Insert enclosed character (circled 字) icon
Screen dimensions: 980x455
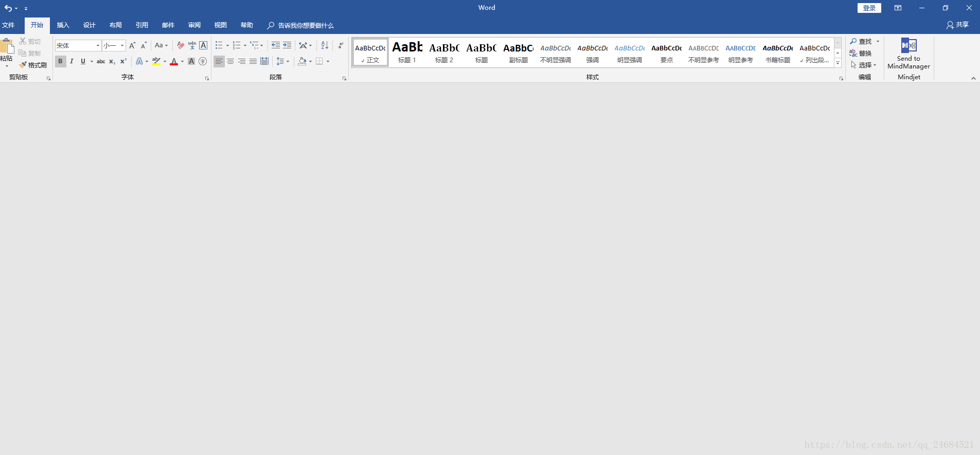coord(203,61)
